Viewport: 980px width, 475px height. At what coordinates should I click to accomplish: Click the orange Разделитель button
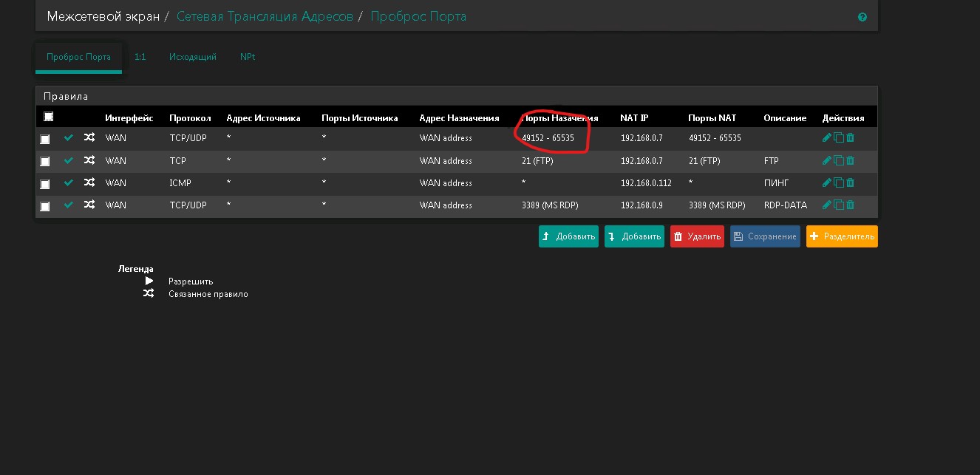click(842, 236)
